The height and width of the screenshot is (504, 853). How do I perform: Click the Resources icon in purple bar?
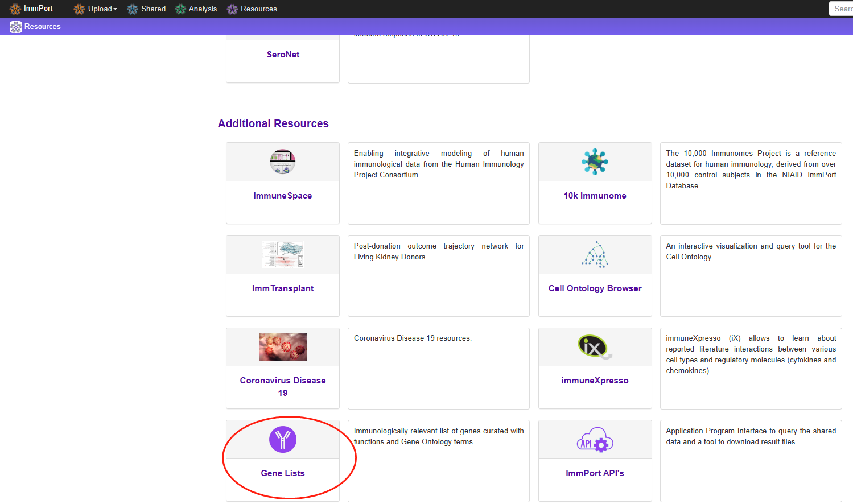pos(16,27)
